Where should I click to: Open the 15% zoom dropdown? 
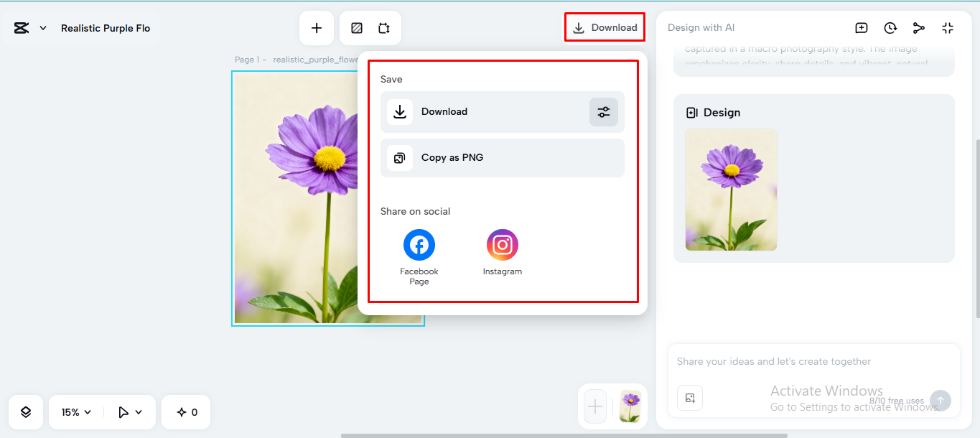click(76, 412)
